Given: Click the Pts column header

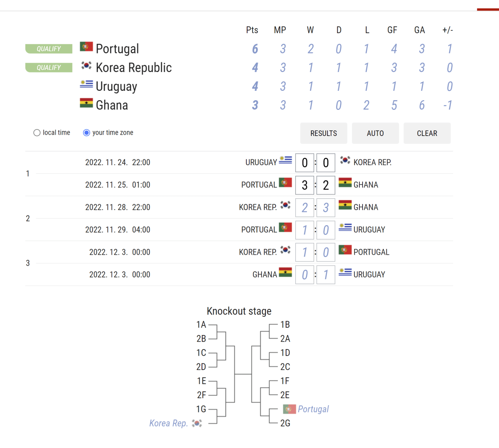Looking at the screenshot, I should 252,30.
